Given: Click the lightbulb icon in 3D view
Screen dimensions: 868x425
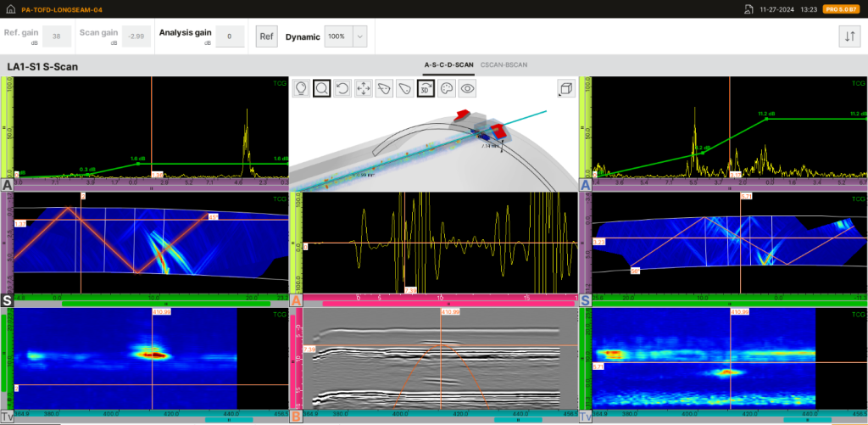Looking at the screenshot, I should (x=301, y=87).
